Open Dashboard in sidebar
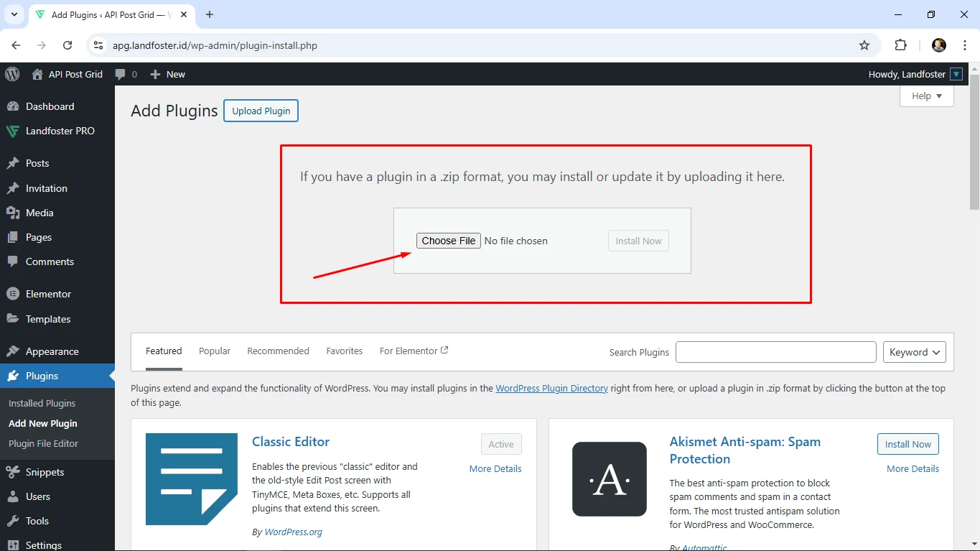980x551 pixels. click(50, 106)
